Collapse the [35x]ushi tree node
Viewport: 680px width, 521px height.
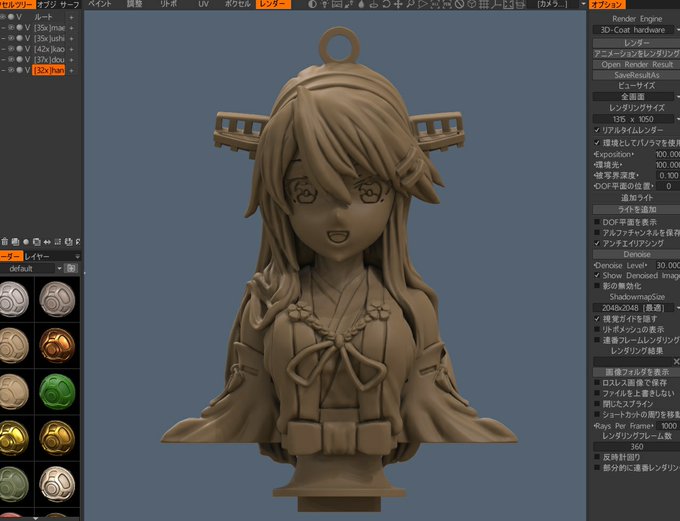3,39
